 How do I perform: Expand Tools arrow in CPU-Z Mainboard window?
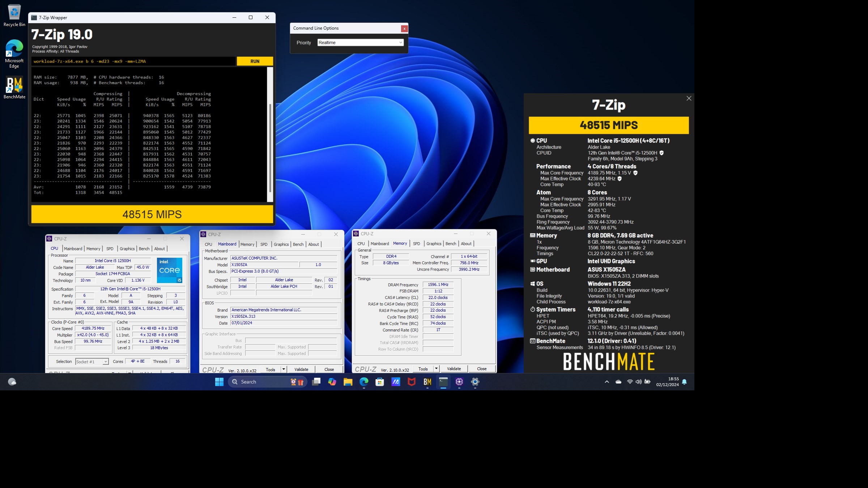coord(284,369)
